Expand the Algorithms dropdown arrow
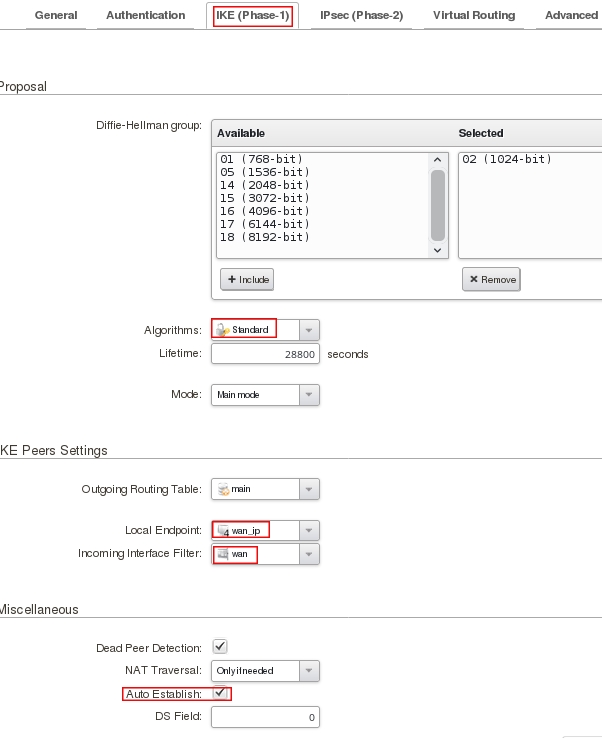Image resolution: width=602 pixels, height=738 pixels. [x=309, y=330]
